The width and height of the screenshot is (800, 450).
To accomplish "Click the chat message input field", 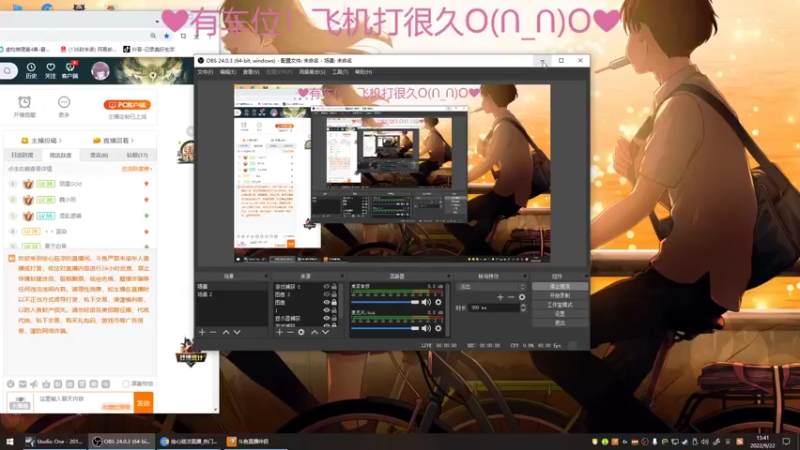I will (83, 403).
